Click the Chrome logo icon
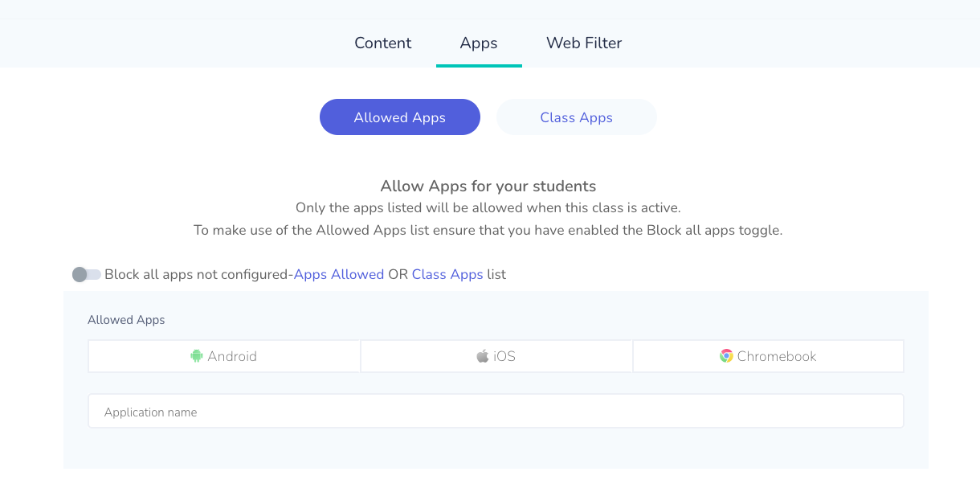Screen dimensions: 980x492 pos(726,356)
